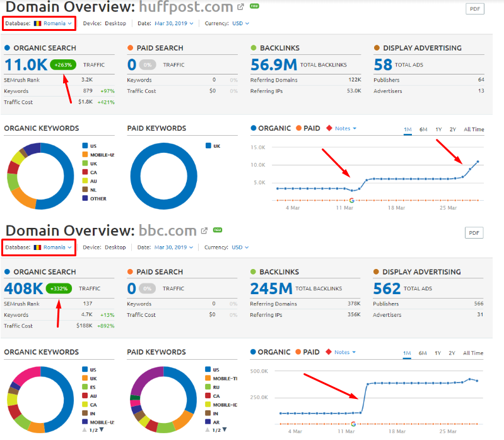Go to previous legend page in bbc.com Organic Keywords
Viewport: 504px width, 440px height.
tap(85, 430)
